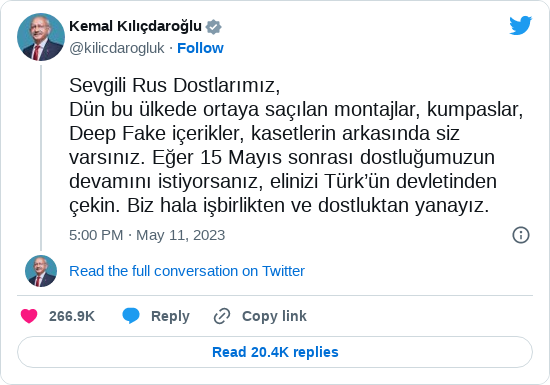Click the Twitter bird logo
The height and width of the screenshot is (385, 550).
[x=521, y=26]
